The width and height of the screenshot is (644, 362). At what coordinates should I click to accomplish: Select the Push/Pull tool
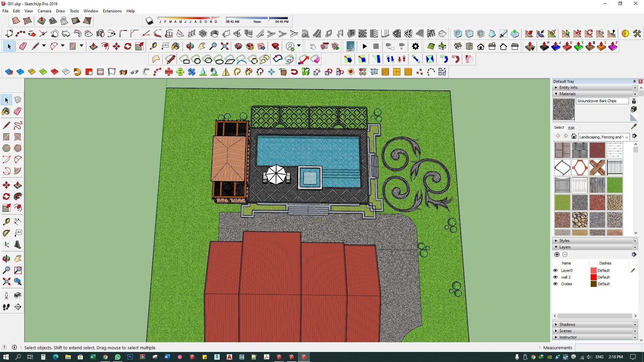coord(18,185)
